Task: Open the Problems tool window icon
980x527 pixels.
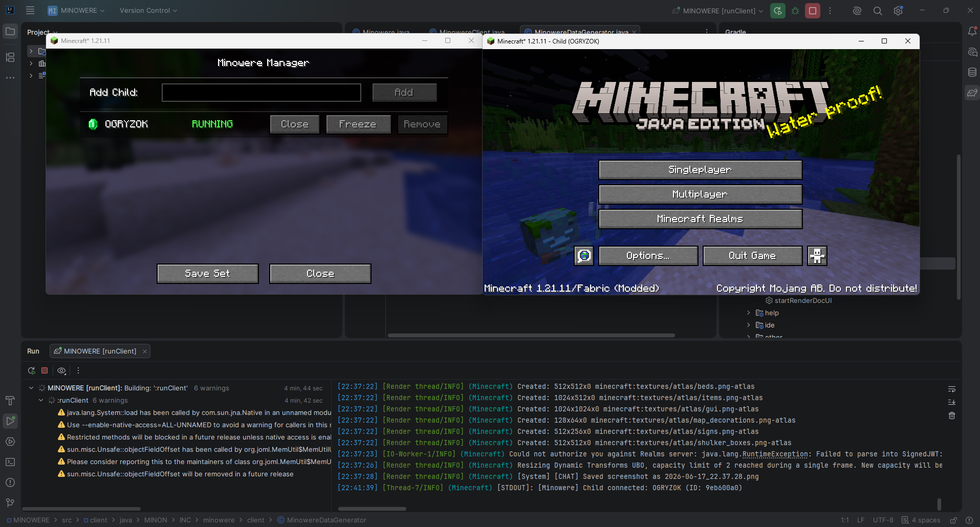Action: [10, 482]
